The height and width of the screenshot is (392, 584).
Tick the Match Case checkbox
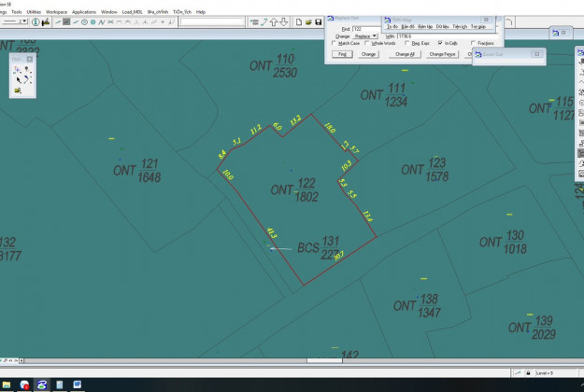(334, 43)
